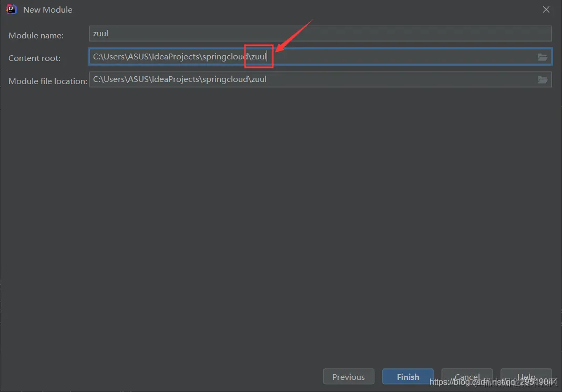Focus the Module name field
The width and height of the screenshot is (562, 392).
320,34
